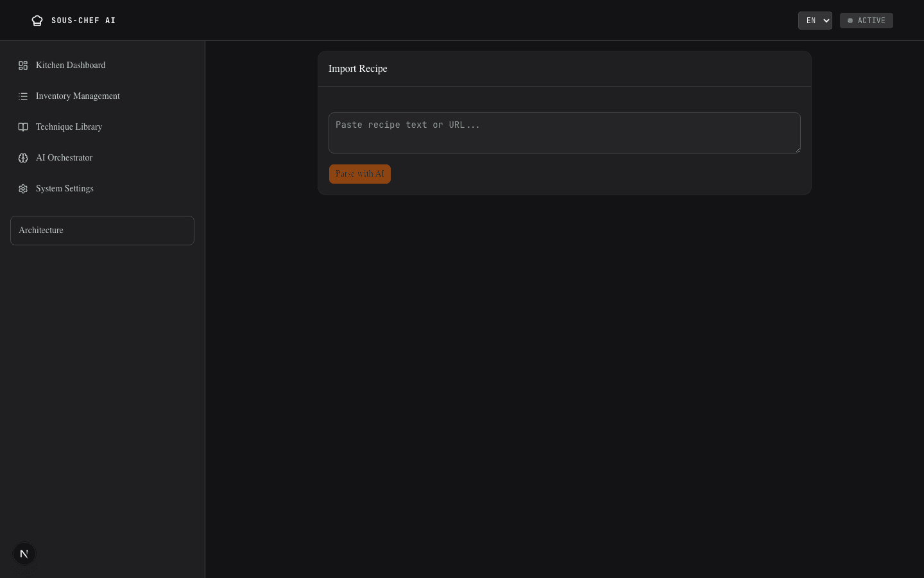Select the AI Orchestrator brain icon
The image size is (924, 578).
[23, 158]
